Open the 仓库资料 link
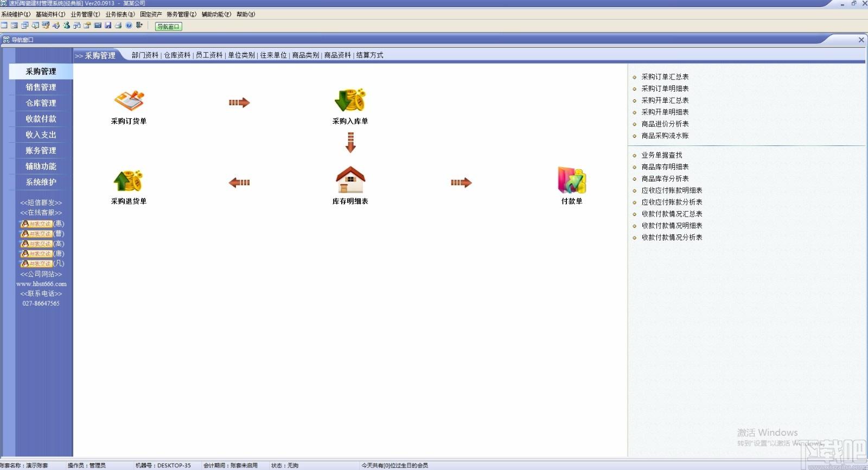The image size is (868, 470). pos(177,55)
